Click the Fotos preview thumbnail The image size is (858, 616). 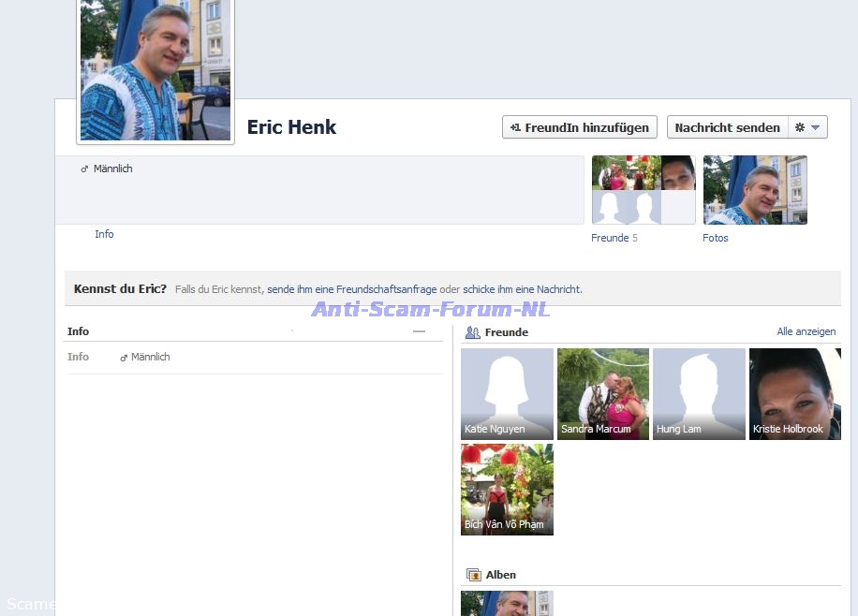point(755,190)
